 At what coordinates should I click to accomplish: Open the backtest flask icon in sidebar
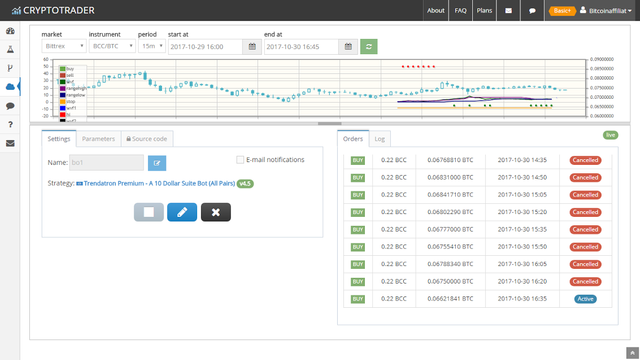coord(10,50)
